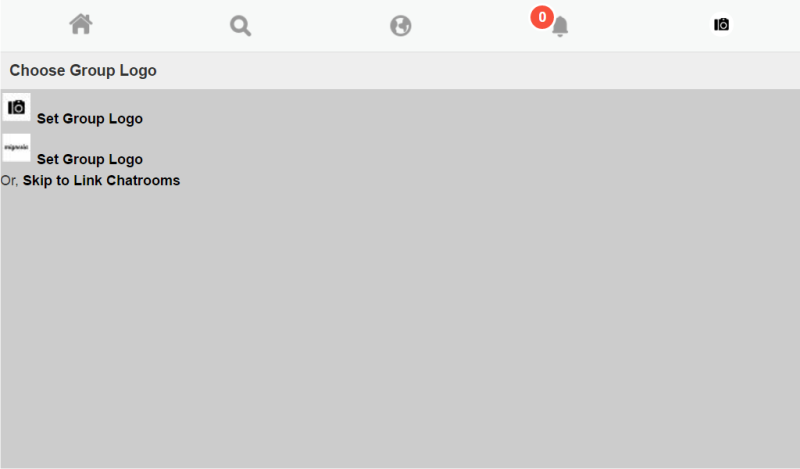Image resolution: width=800 pixels, height=469 pixels.
Task: Skip to Link Chatrooms
Action: click(x=102, y=181)
